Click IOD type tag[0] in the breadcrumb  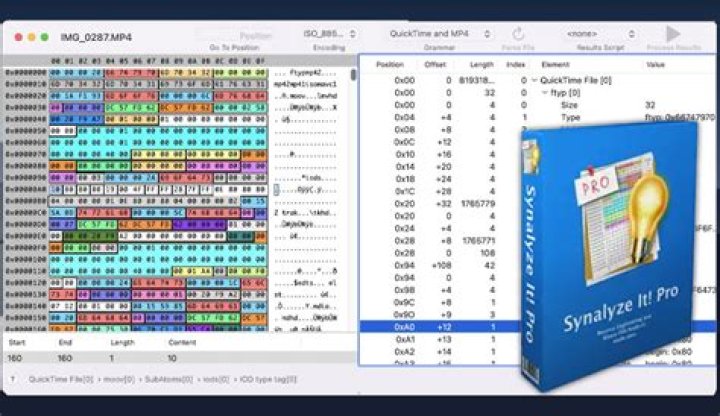coord(268,379)
